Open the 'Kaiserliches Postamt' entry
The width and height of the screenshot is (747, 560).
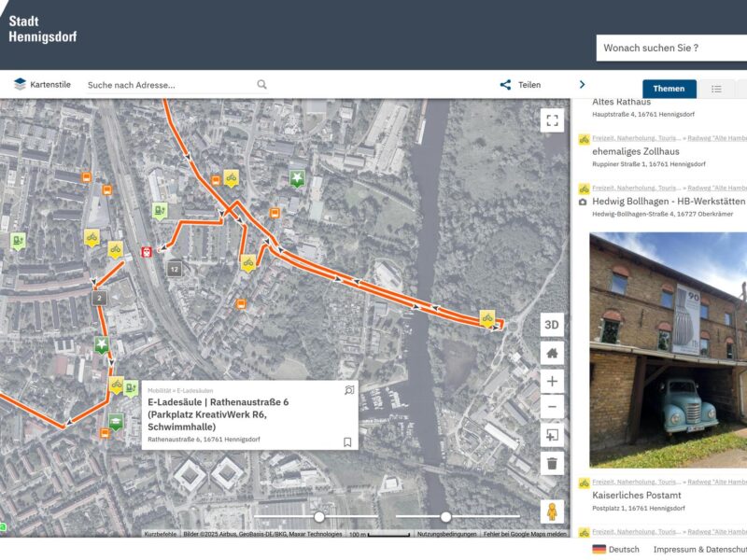tap(637, 496)
